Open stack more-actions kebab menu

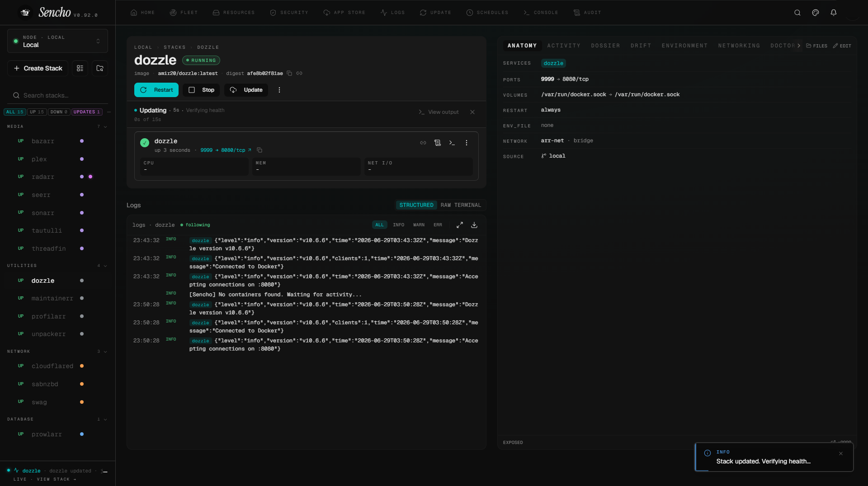279,90
